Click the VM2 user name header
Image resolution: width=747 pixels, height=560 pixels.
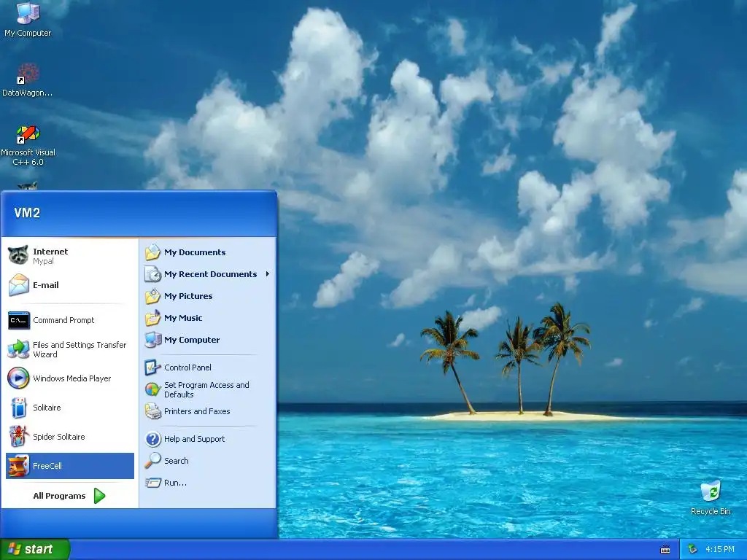27,212
